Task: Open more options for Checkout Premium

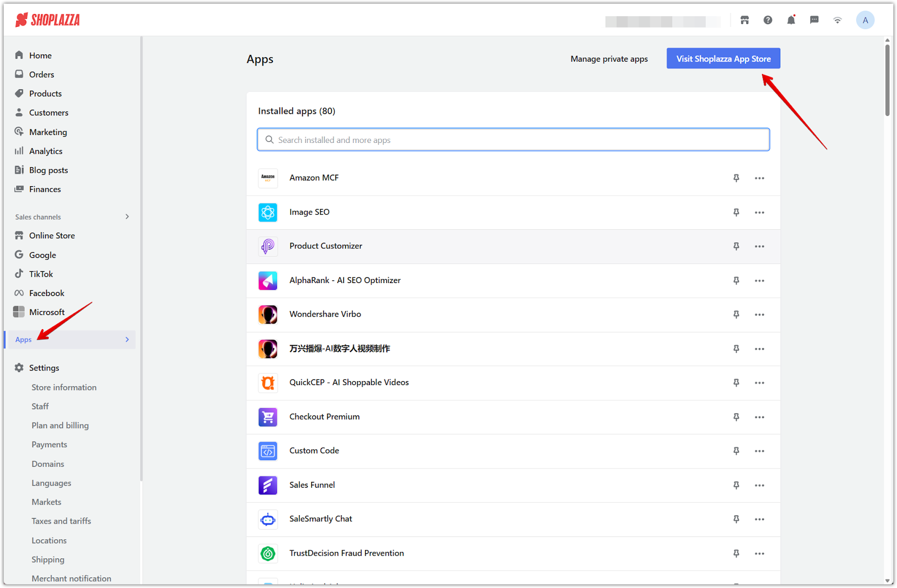Action: tap(760, 417)
